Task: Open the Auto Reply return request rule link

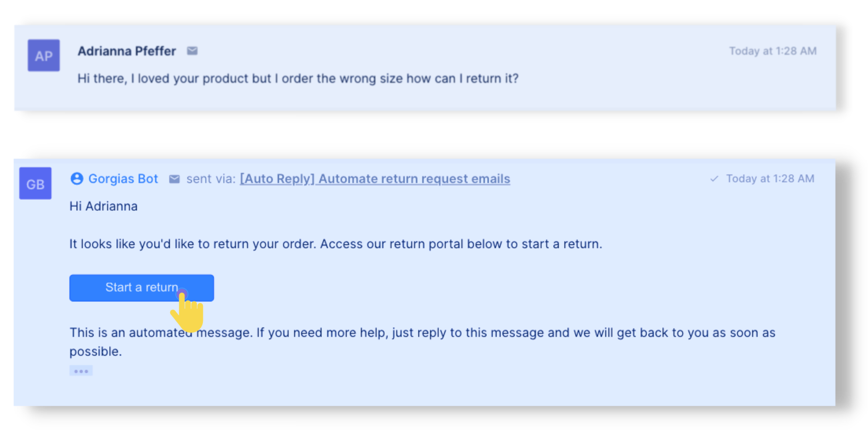Action: pos(375,179)
